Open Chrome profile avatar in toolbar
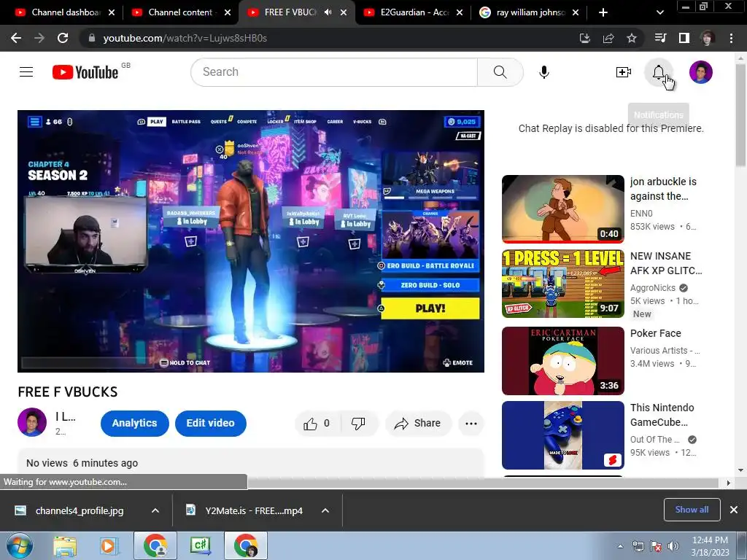The image size is (747, 560). 708,38
